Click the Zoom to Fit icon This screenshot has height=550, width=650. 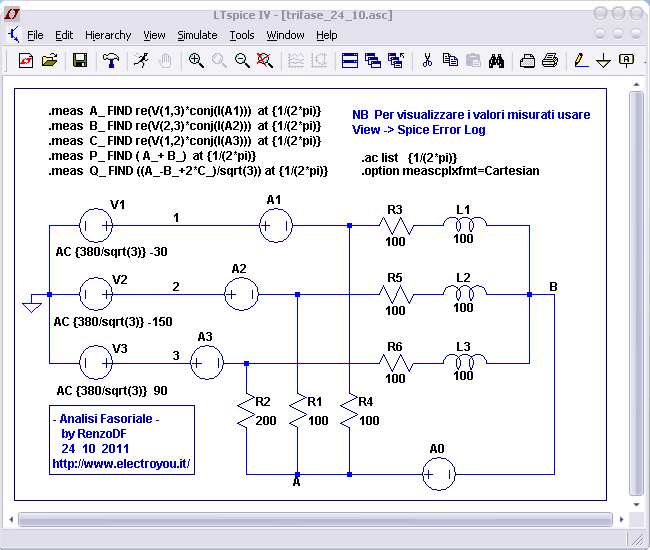[264, 60]
